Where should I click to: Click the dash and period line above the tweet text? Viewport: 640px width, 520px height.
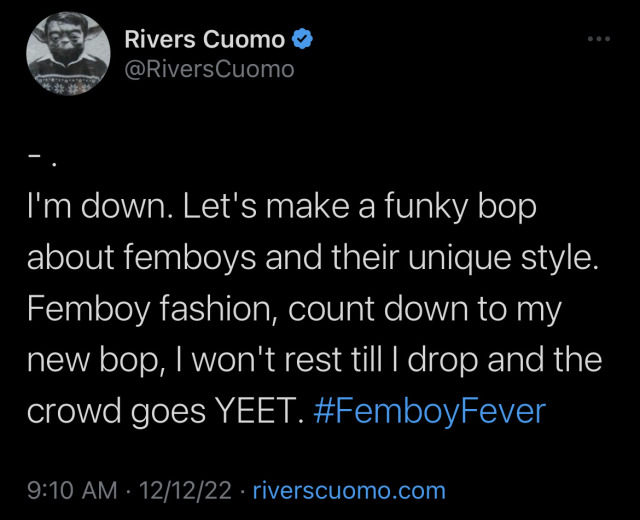pyautogui.click(x=38, y=160)
